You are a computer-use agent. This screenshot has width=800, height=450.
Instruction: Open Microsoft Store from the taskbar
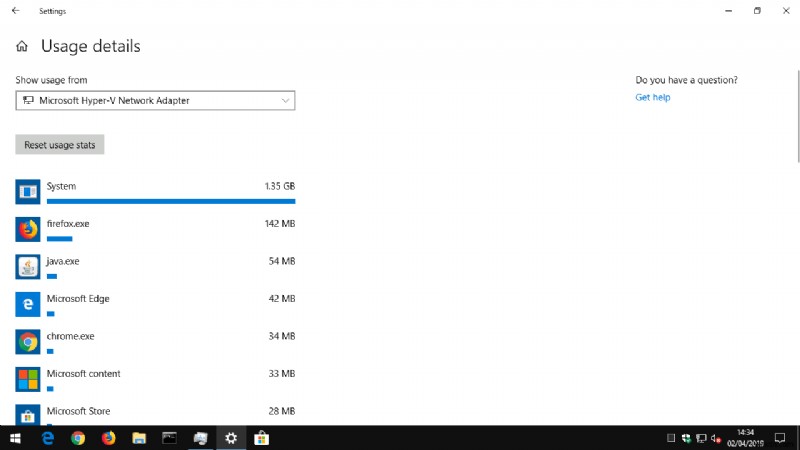click(261, 438)
